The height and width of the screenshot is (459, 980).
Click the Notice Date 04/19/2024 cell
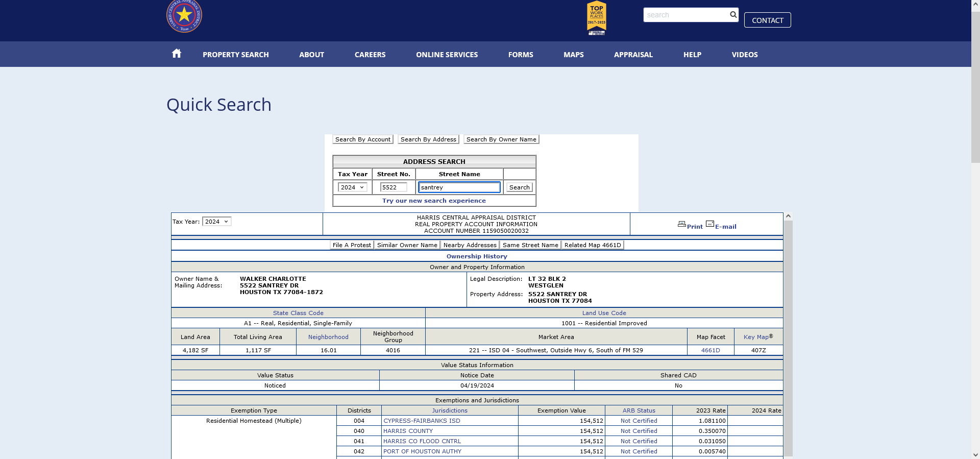[477, 385]
